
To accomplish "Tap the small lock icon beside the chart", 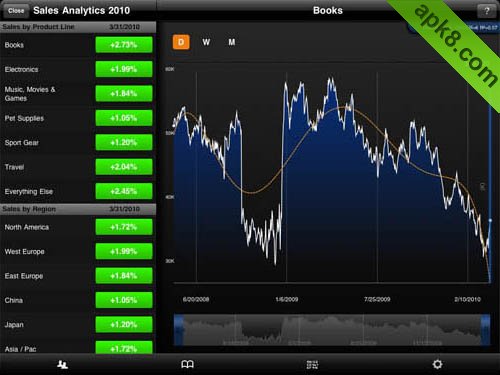I will click(482, 186).
